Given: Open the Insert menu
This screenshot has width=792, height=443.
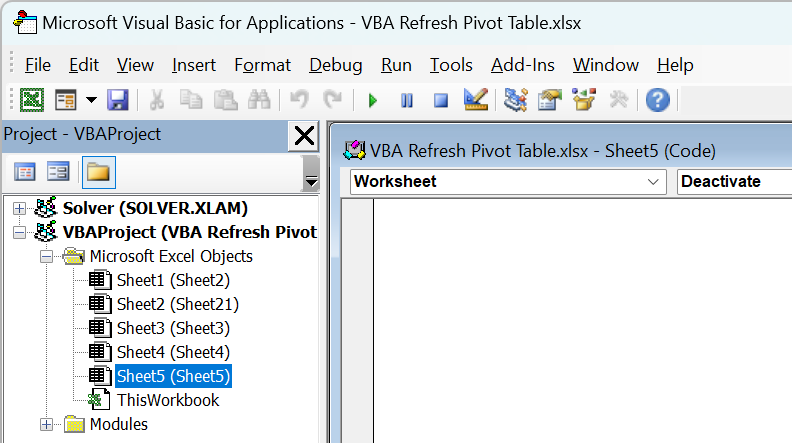Looking at the screenshot, I should (x=194, y=65).
